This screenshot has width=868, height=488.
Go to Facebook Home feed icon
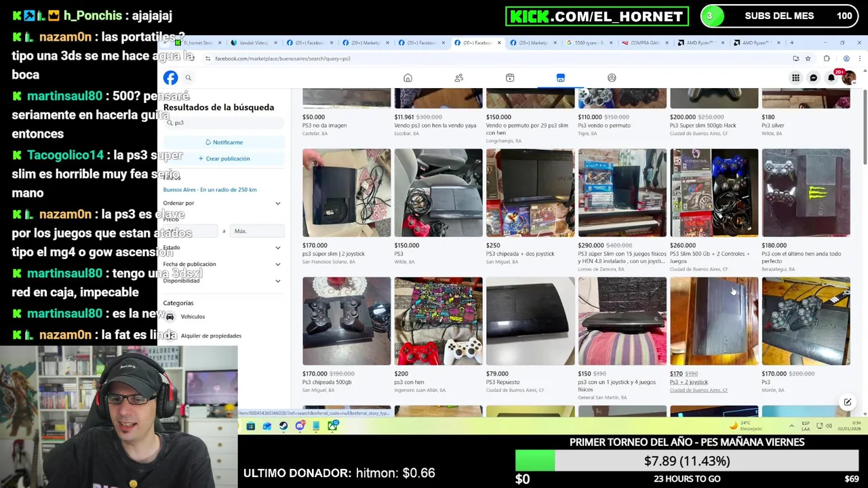[x=408, y=78]
